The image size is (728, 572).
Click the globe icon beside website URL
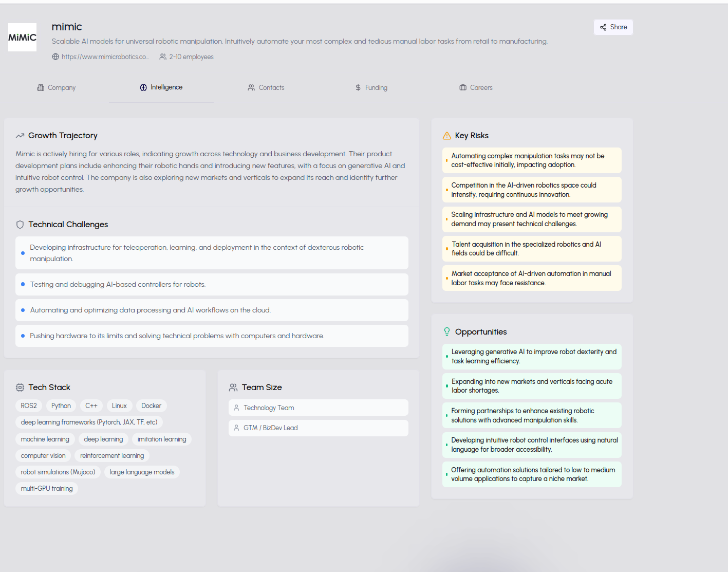click(55, 57)
